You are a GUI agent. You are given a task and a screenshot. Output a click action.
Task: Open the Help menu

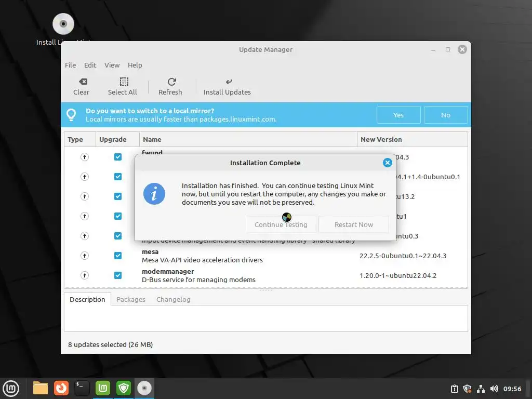(135, 65)
